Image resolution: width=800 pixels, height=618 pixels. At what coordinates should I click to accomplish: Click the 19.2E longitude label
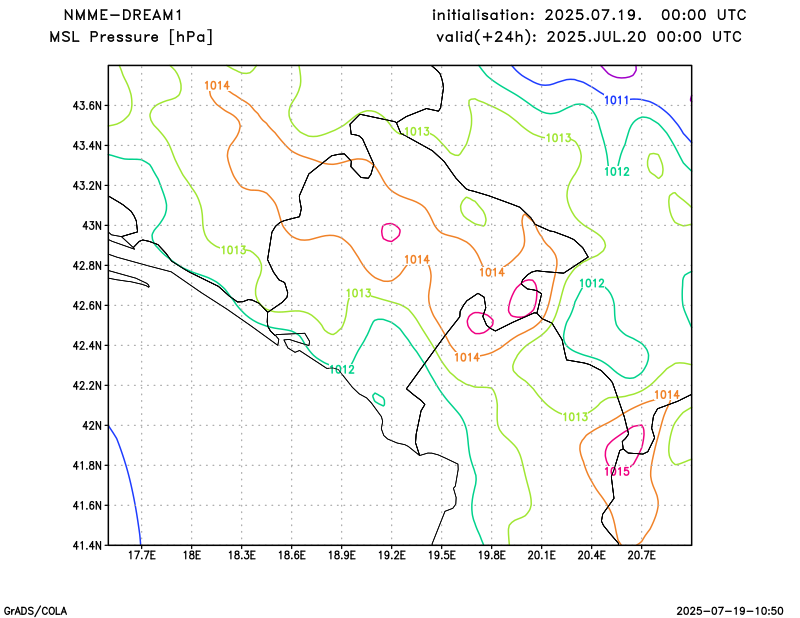point(391,555)
